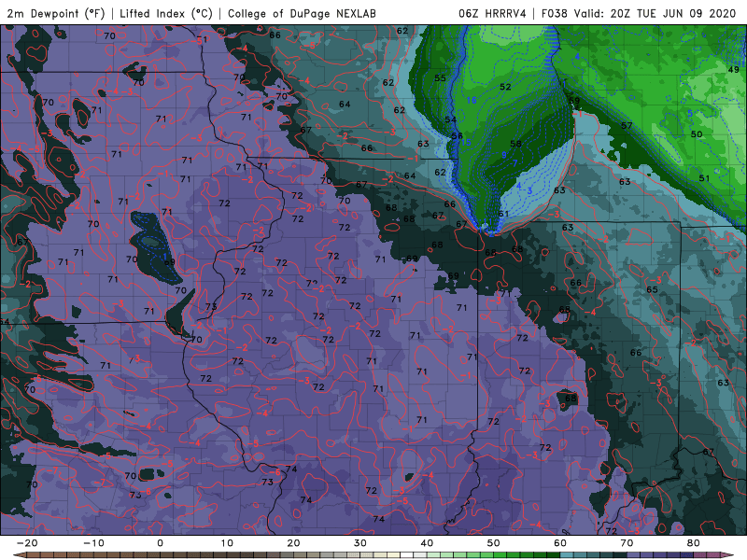
Task: Click the '10' color scale label
Action: [227, 543]
